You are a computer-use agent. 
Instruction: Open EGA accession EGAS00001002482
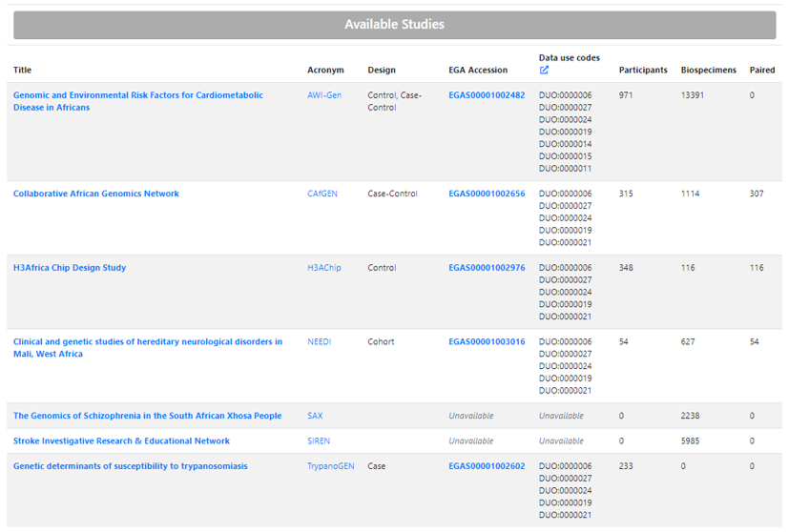coord(487,95)
